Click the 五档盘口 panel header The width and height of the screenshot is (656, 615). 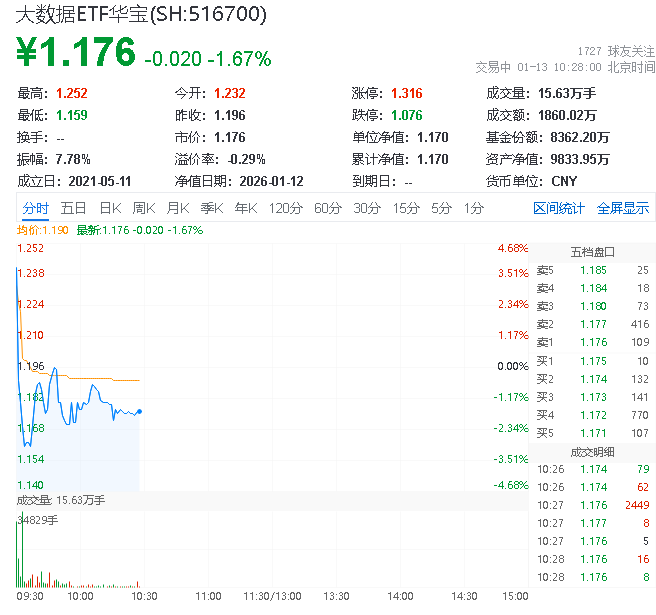click(x=592, y=252)
